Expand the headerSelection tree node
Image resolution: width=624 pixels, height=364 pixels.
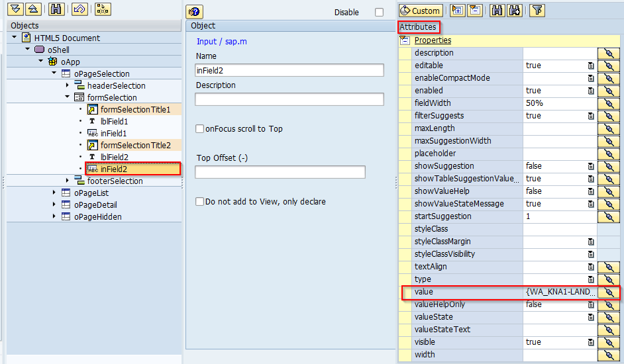pyautogui.click(x=68, y=86)
